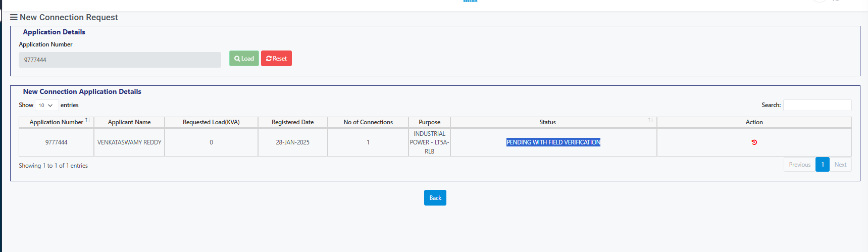Screen dimensions: 868x252
Task: Click the No of Connections column header
Action: tap(368, 122)
